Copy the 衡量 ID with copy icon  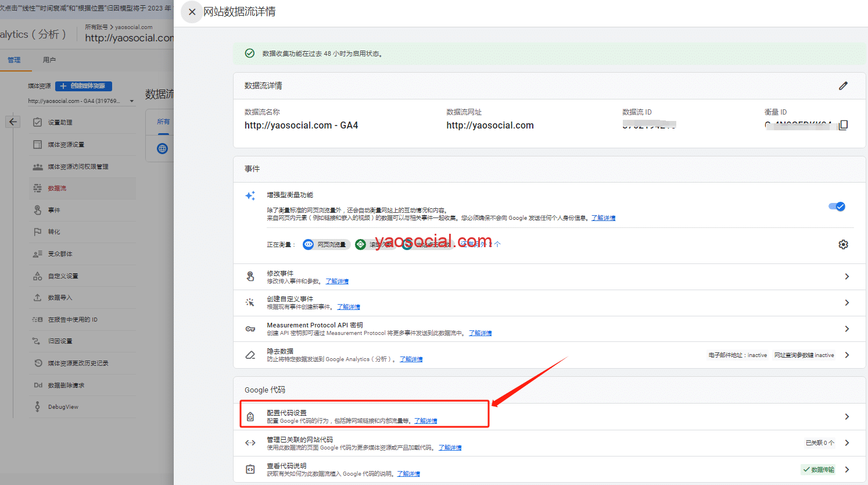[844, 125]
